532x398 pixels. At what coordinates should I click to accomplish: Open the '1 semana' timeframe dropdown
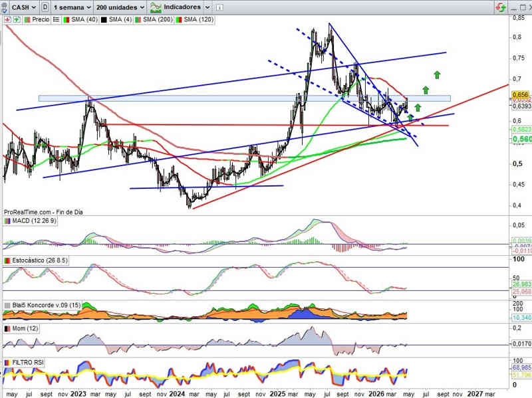click(x=70, y=7)
